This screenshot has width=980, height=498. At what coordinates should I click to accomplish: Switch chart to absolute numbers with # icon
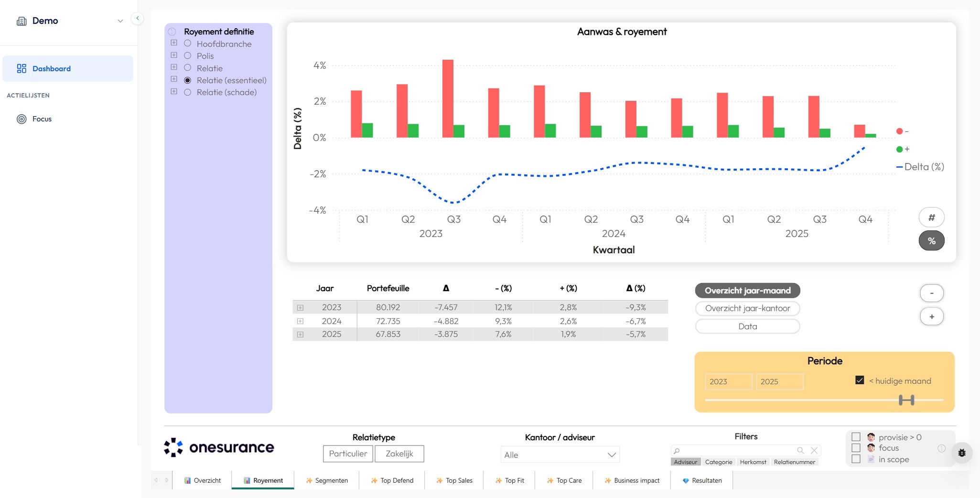[x=931, y=217]
